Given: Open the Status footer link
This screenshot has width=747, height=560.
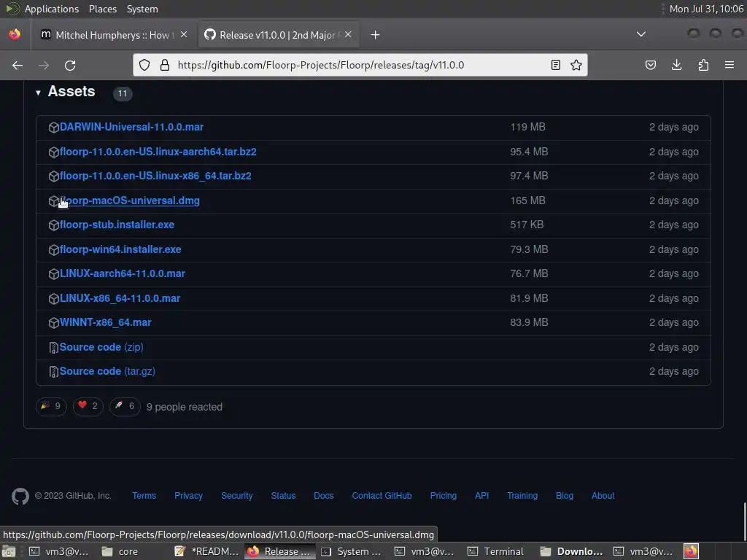Looking at the screenshot, I should coord(283,496).
